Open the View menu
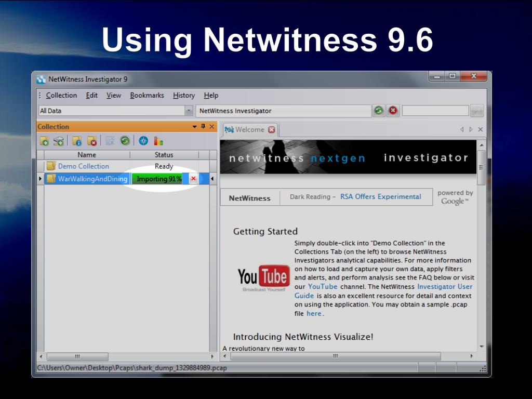 pyautogui.click(x=114, y=96)
